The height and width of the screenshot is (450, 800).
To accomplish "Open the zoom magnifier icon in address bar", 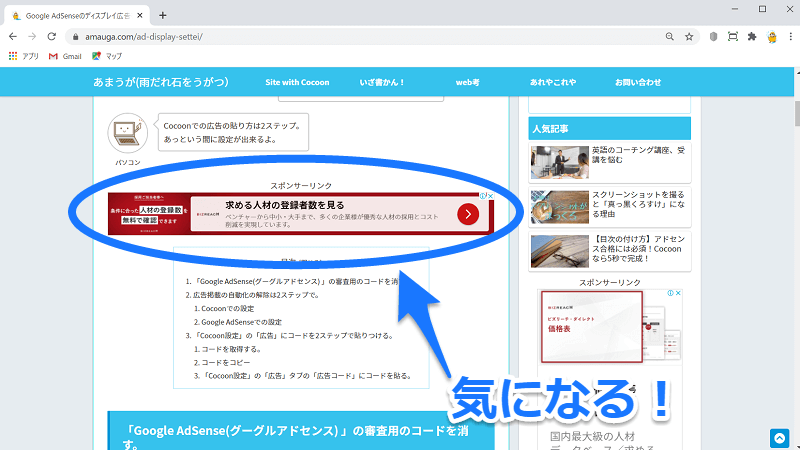I will click(x=669, y=36).
